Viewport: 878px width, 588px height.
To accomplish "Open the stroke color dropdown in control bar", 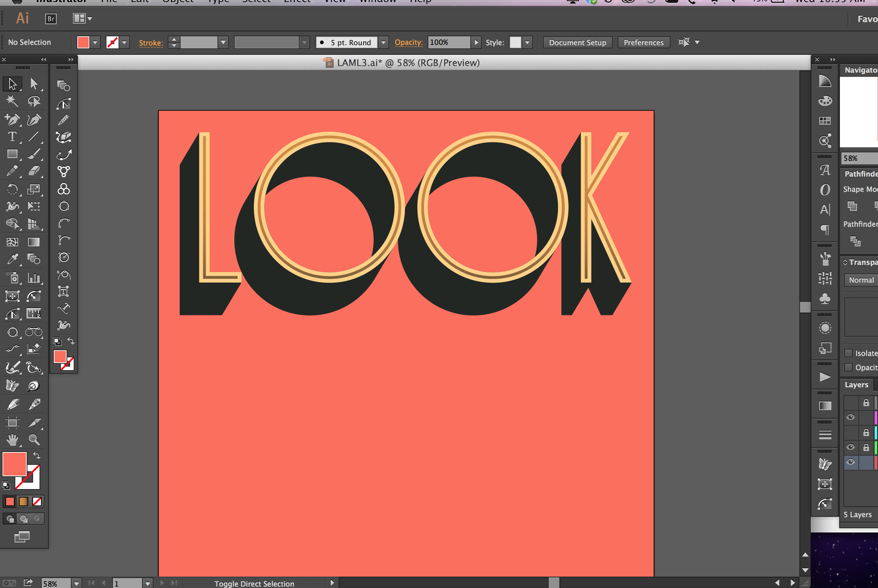I will pyautogui.click(x=124, y=42).
